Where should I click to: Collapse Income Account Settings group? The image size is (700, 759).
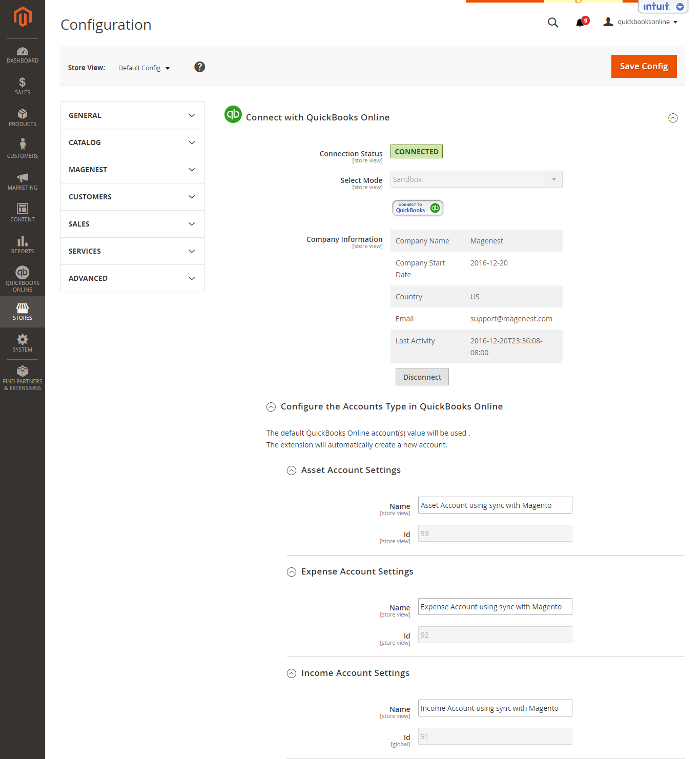pyautogui.click(x=292, y=673)
